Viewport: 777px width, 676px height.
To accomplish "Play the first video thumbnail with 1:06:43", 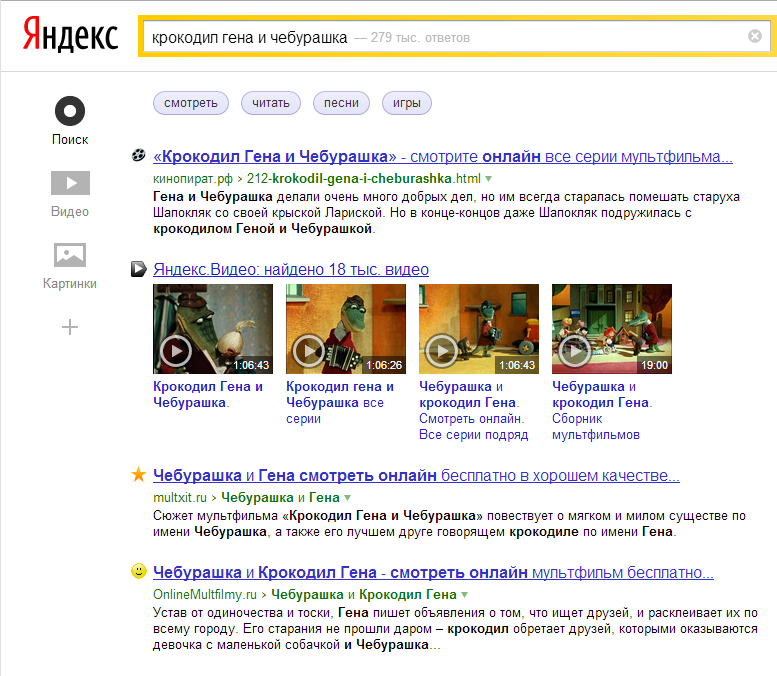I will click(213, 329).
